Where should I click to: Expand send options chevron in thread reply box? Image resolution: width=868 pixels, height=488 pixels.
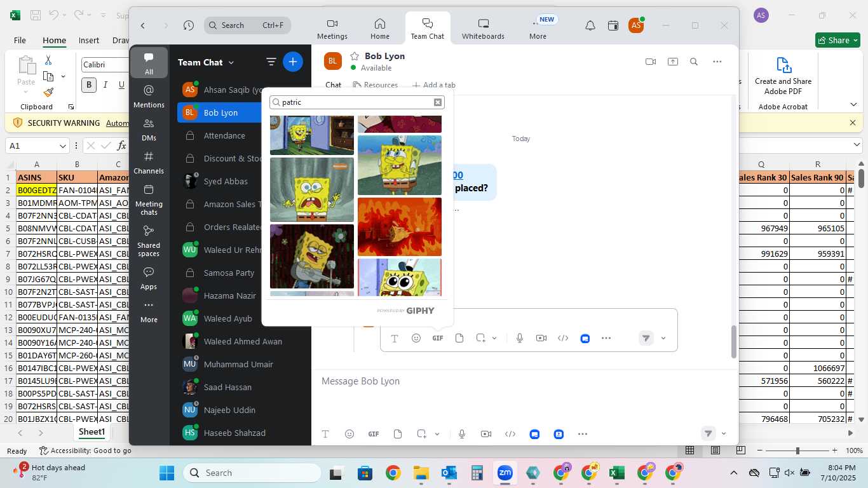(x=663, y=338)
